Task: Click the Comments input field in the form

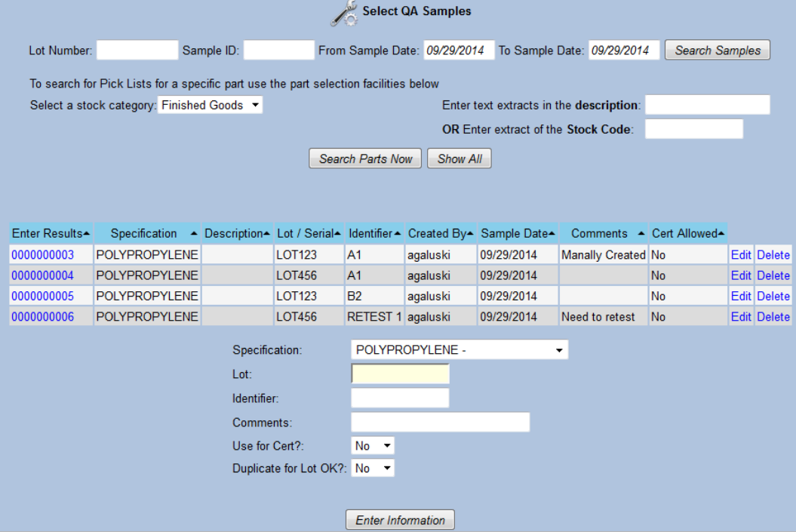Action: point(440,421)
